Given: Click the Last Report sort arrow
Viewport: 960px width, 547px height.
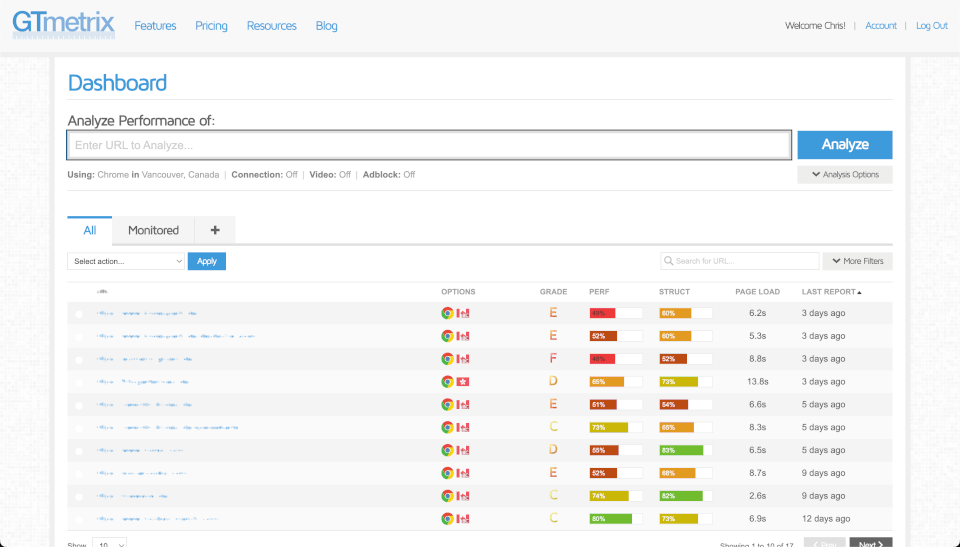Looking at the screenshot, I should [860, 293].
